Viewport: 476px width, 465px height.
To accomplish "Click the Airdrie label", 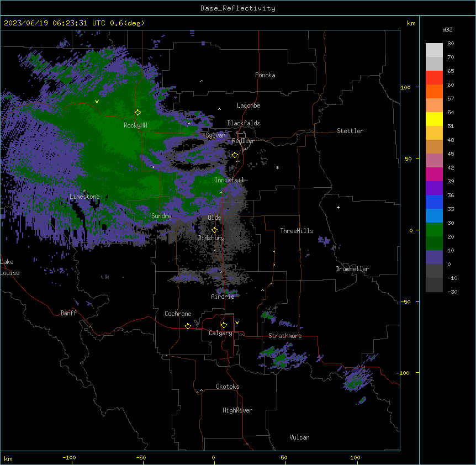I will [x=223, y=297].
